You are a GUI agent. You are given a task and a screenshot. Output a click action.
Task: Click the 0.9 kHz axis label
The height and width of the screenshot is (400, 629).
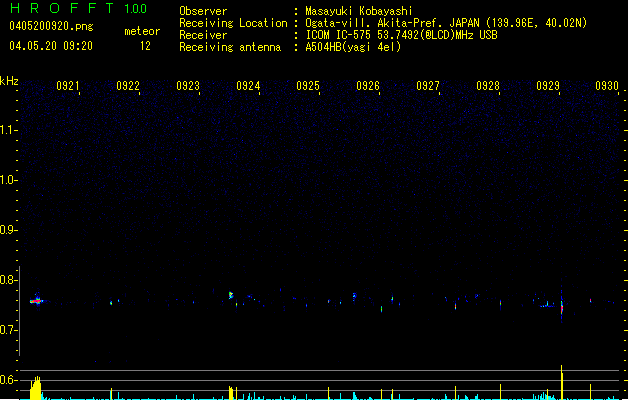click(8, 230)
